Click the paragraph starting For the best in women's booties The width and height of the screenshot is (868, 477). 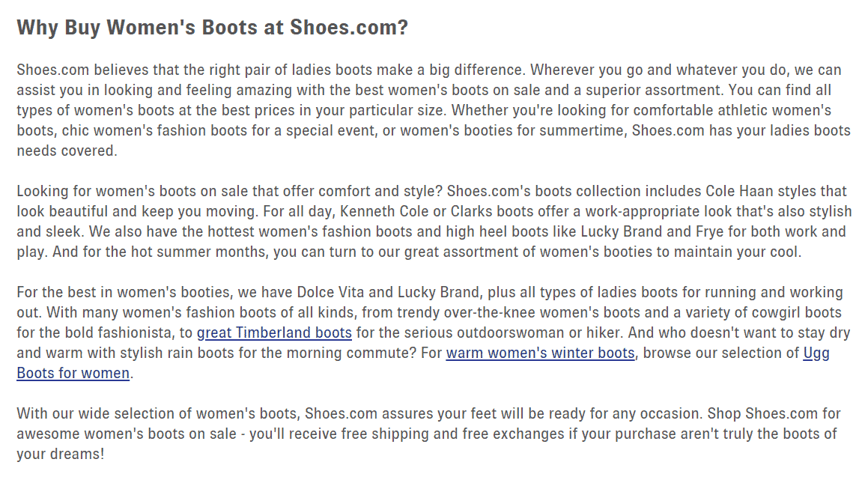point(433,332)
